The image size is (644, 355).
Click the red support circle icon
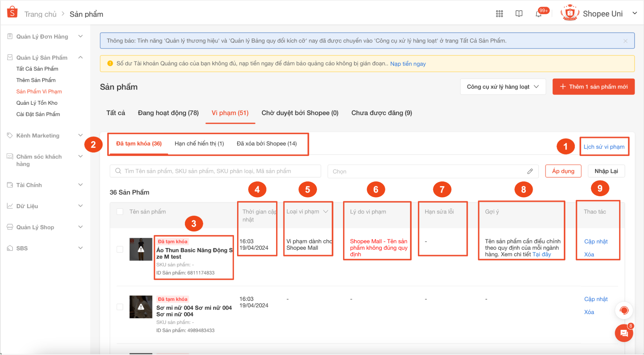(x=624, y=311)
